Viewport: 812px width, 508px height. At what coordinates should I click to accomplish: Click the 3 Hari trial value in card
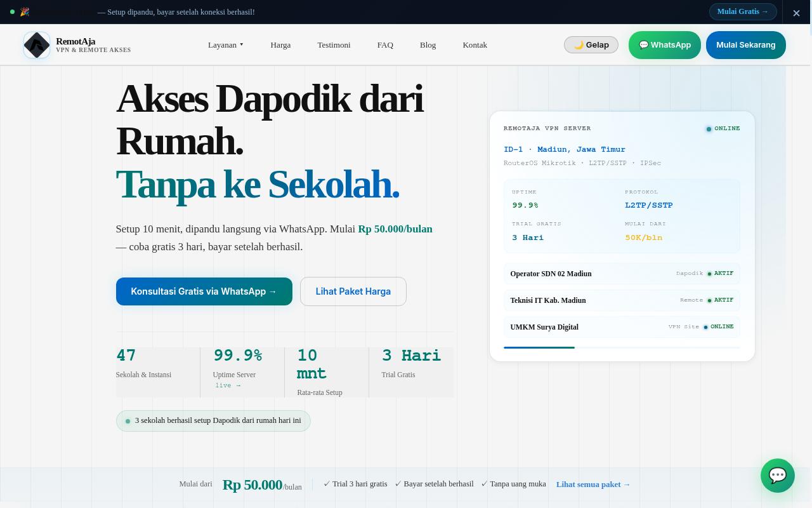[528, 237]
